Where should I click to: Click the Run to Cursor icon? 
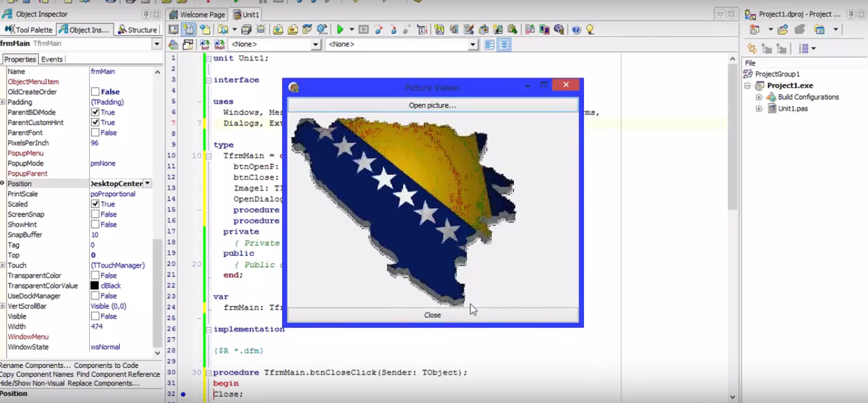click(x=422, y=29)
